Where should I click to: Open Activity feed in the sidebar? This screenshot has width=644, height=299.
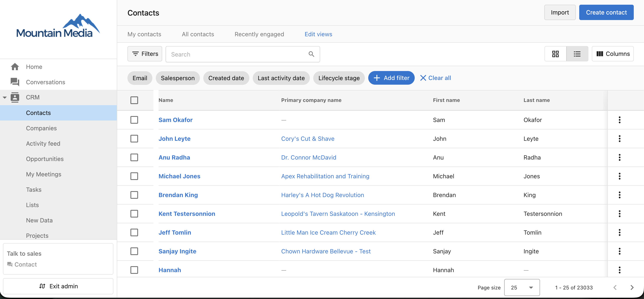click(x=43, y=143)
